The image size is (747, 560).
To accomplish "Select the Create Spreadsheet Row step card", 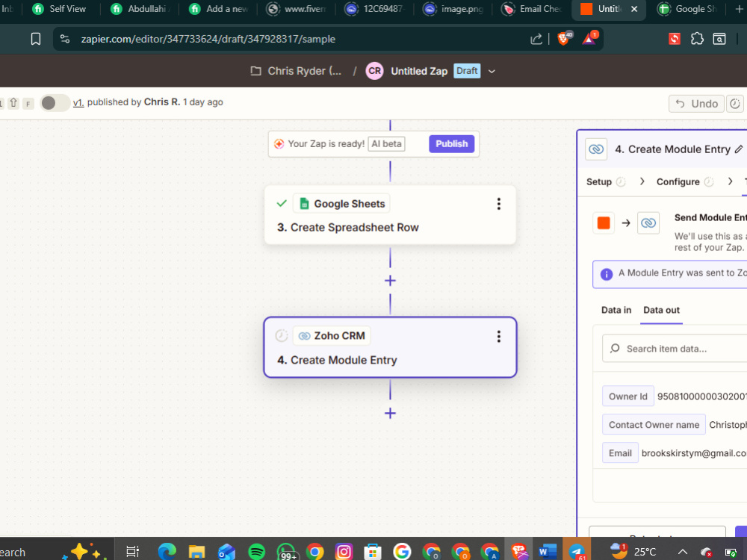I will (x=390, y=215).
